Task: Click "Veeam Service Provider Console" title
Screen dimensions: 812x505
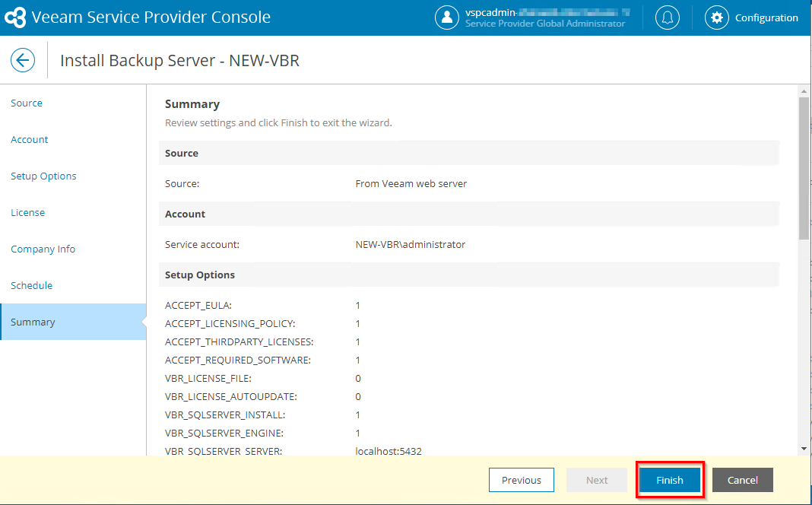Action: pos(151,17)
